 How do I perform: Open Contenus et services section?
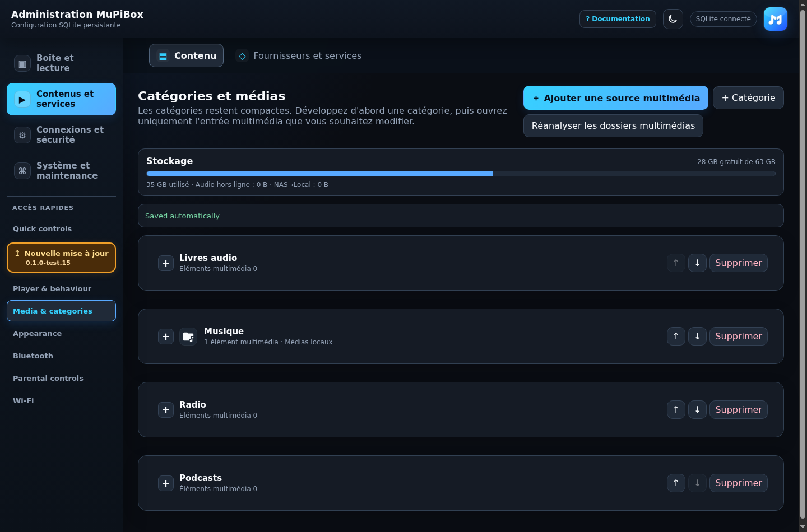click(61, 99)
